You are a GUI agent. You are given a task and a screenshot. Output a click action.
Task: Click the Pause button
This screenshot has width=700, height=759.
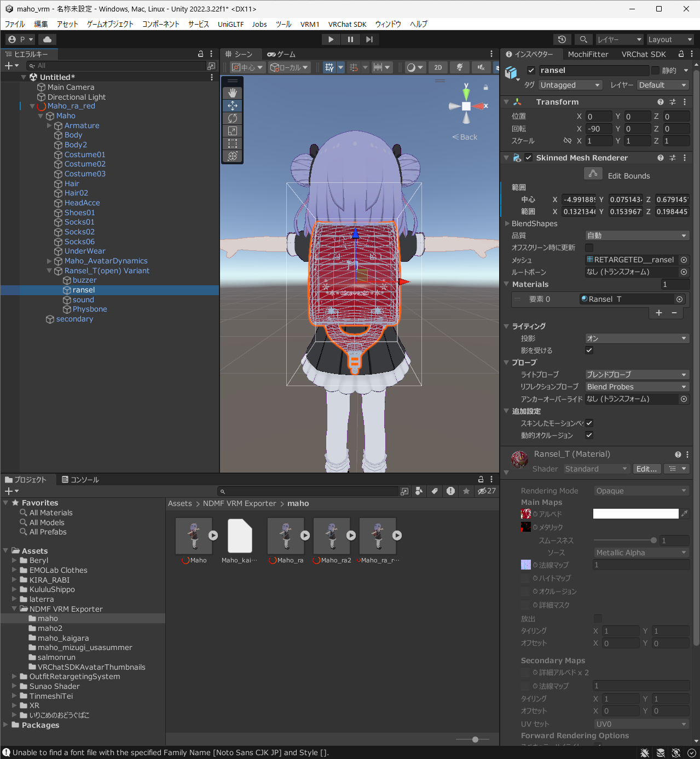pos(350,39)
